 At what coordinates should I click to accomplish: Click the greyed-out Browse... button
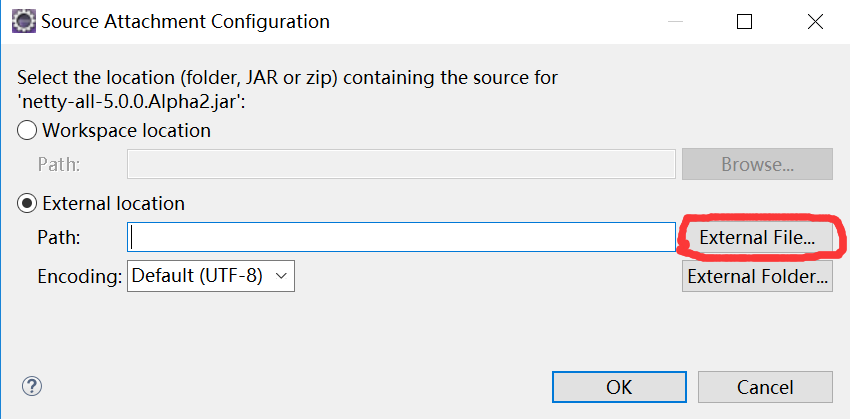[757, 164]
